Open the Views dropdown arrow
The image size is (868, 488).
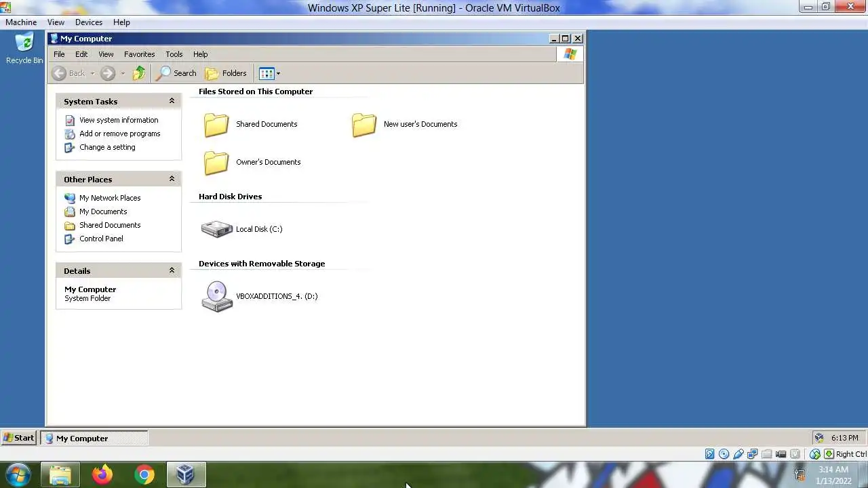coord(278,73)
